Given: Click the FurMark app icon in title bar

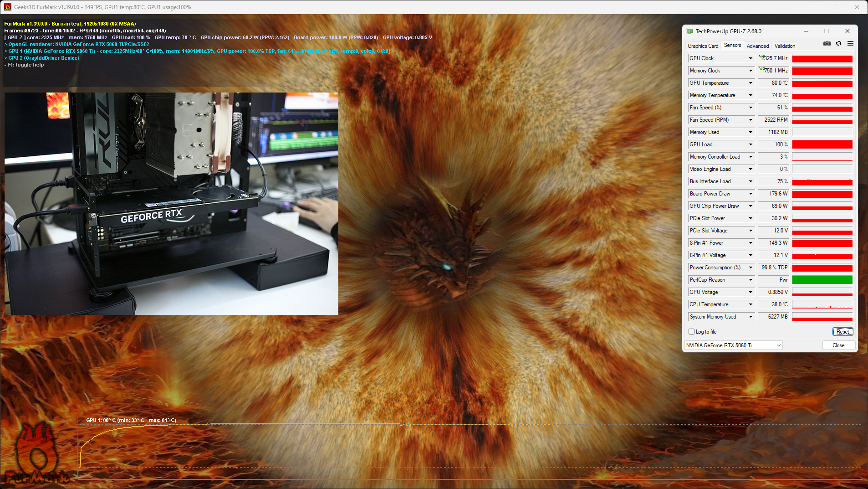Looking at the screenshot, I should point(7,7).
